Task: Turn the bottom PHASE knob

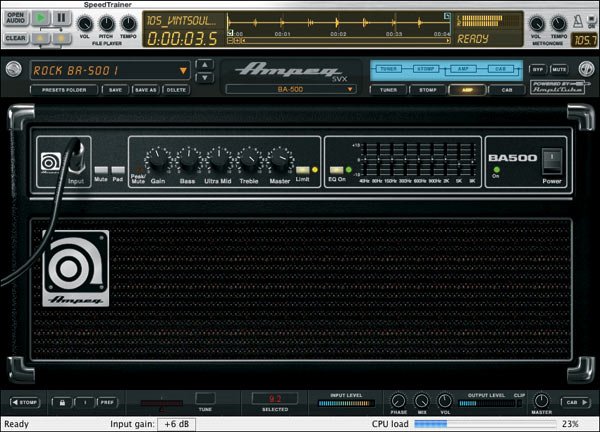Action: (398, 401)
